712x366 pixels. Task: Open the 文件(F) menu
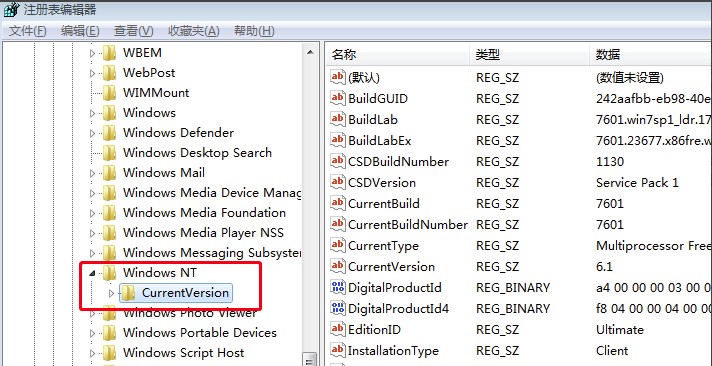click(x=28, y=31)
